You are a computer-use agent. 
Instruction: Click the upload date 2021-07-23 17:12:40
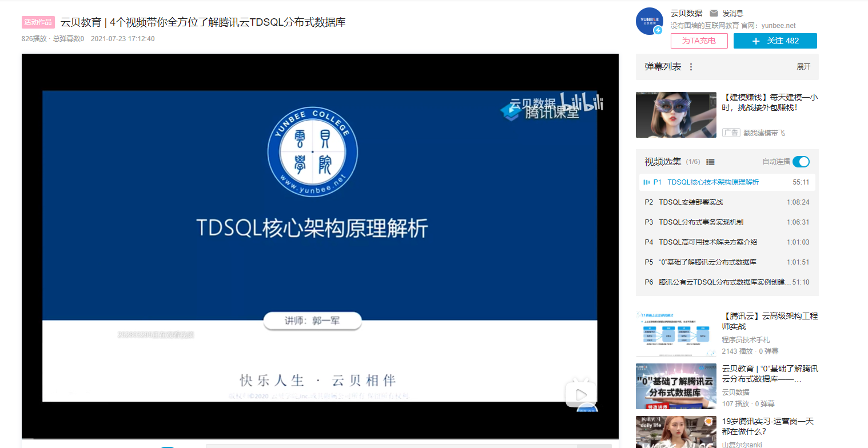coord(122,39)
